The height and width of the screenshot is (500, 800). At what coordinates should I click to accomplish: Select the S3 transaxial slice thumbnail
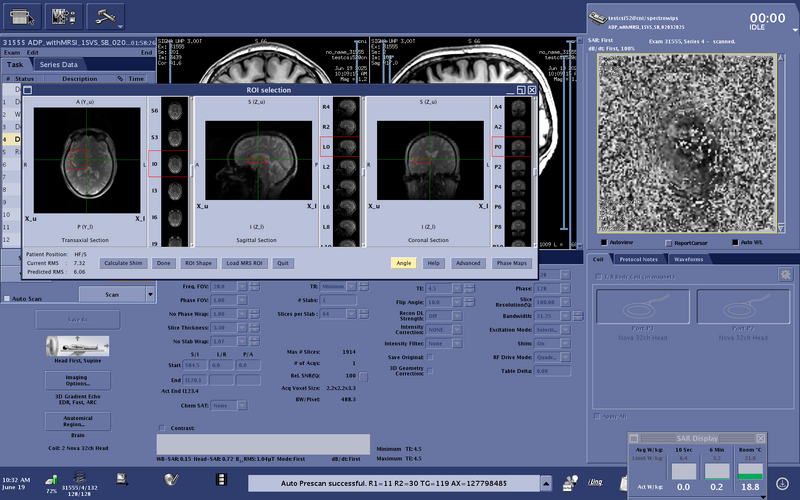pos(174,137)
